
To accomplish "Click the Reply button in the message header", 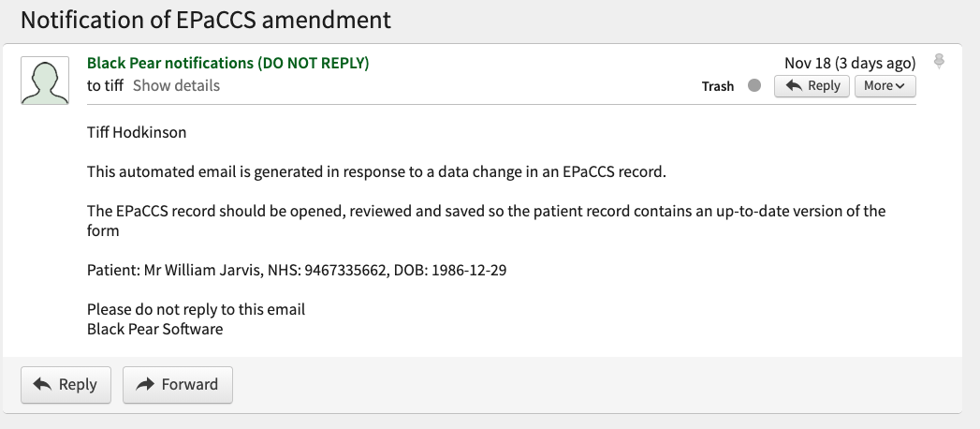I will 812,85.
